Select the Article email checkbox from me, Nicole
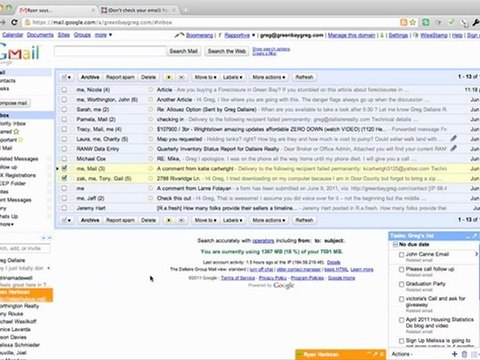Viewport: 480px width, 360px height. pyautogui.click(x=64, y=90)
